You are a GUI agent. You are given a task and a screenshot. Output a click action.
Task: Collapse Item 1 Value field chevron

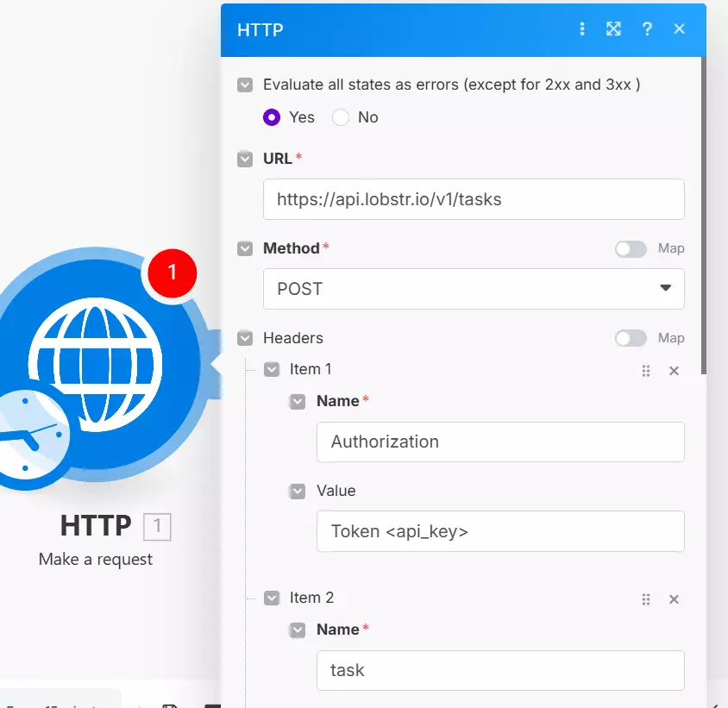[298, 492]
